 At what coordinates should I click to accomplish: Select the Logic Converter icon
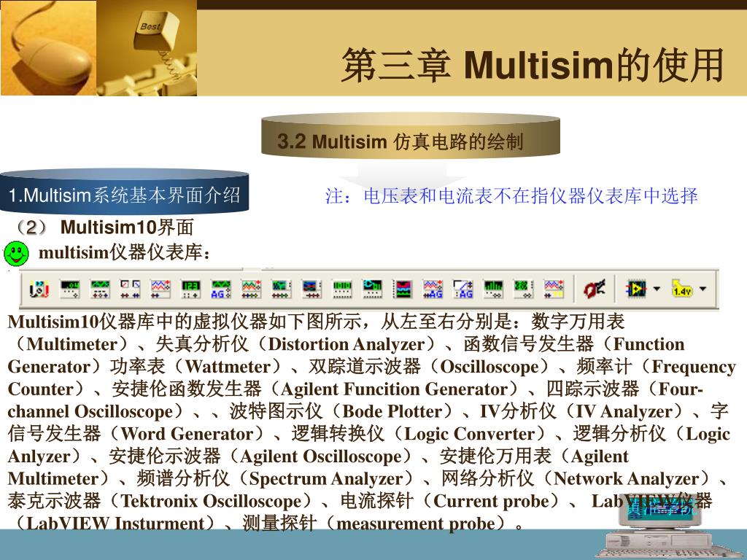[x=372, y=289]
